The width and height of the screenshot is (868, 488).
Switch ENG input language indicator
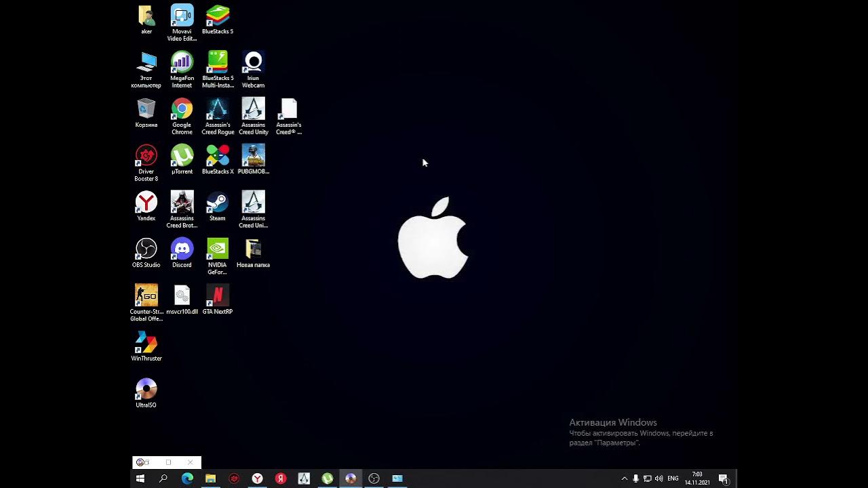[673, 479]
